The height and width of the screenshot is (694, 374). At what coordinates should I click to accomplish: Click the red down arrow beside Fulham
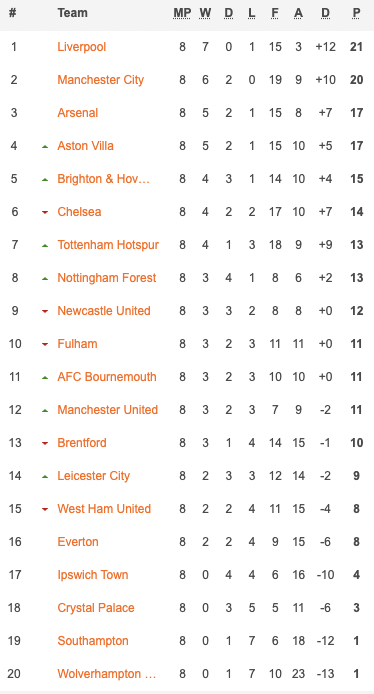point(45,344)
